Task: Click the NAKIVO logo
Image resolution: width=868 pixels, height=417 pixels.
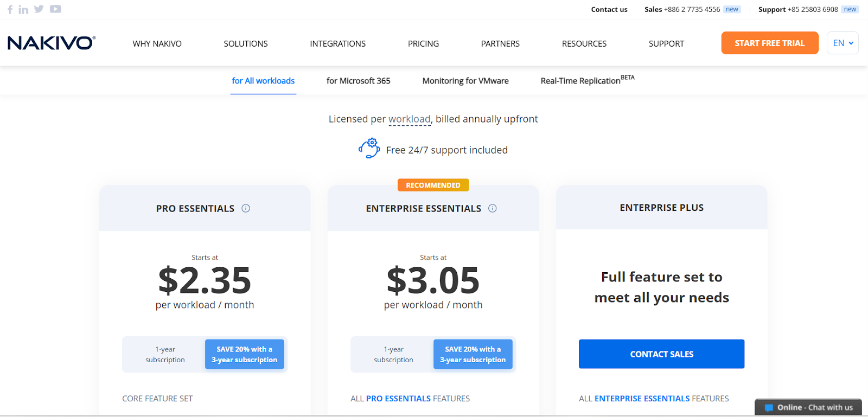Action: [52, 43]
